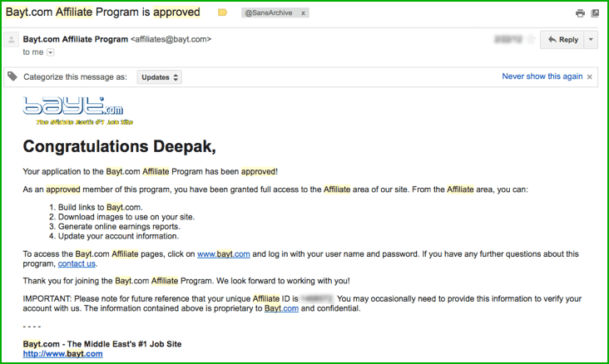This screenshot has height=364, width=609.
Task: Open more reply options dropdown
Action: [x=591, y=40]
